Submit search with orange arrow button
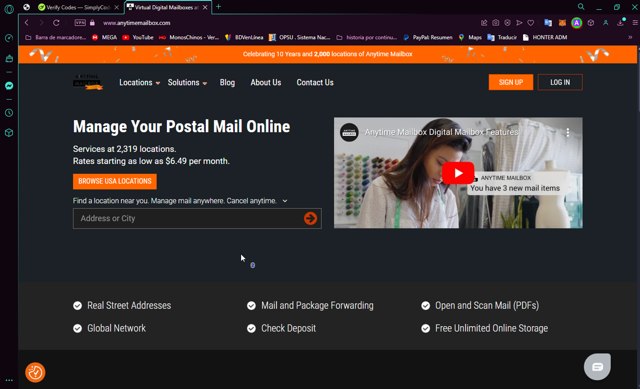Screen dimensions: 640x389 point(311,218)
